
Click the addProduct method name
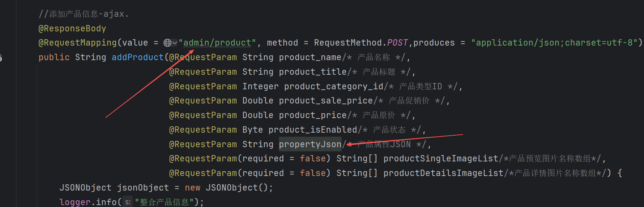pos(137,58)
